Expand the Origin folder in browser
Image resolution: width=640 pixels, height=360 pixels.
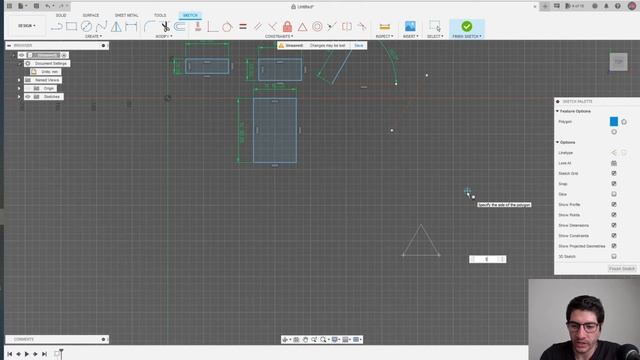click(19, 89)
